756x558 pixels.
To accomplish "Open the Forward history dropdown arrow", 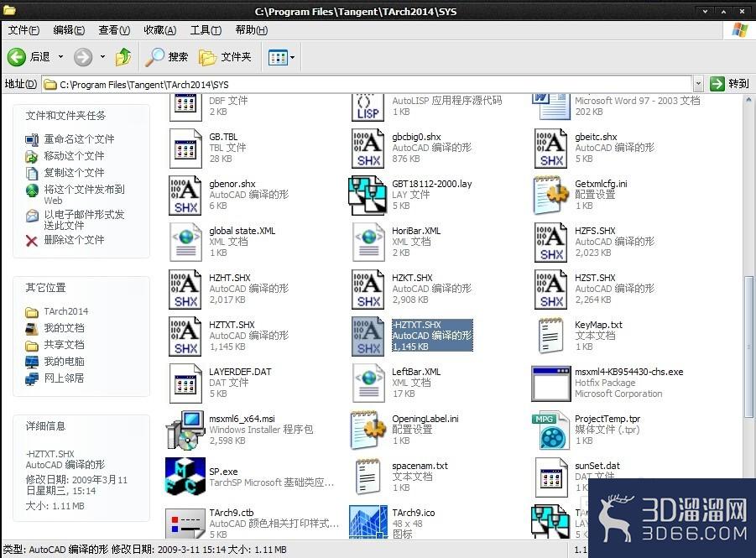I will (x=102, y=57).
